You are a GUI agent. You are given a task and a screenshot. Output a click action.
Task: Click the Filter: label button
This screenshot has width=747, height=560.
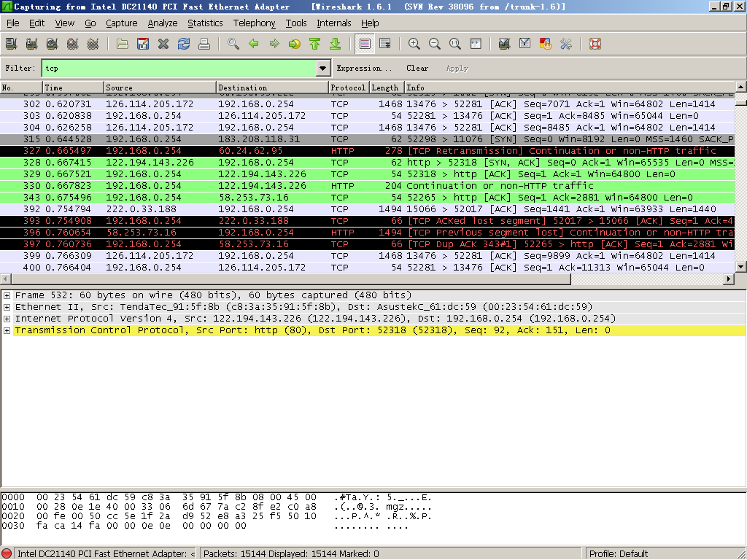click(20, 68)
